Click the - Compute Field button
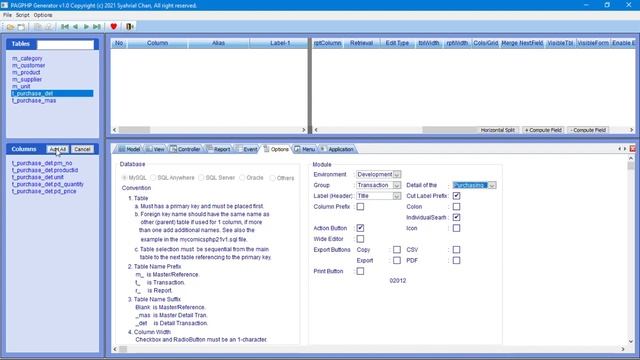Image resolution: width=640 pixels, height=360 pixels. [x=588, y=130]
